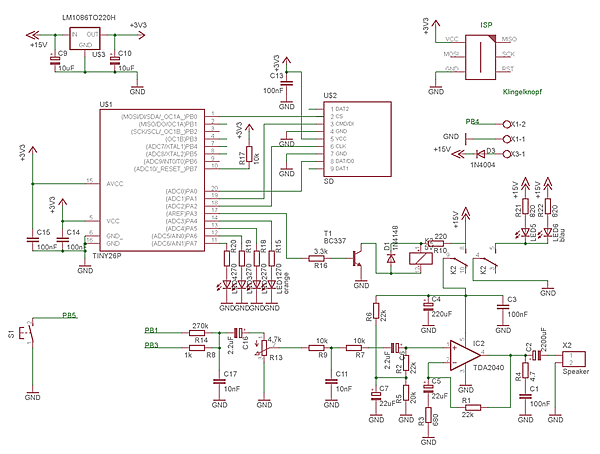Select capacitor C11 10nF symbol
Viewport: 600px width, 454px height.
tap(331, 381)
